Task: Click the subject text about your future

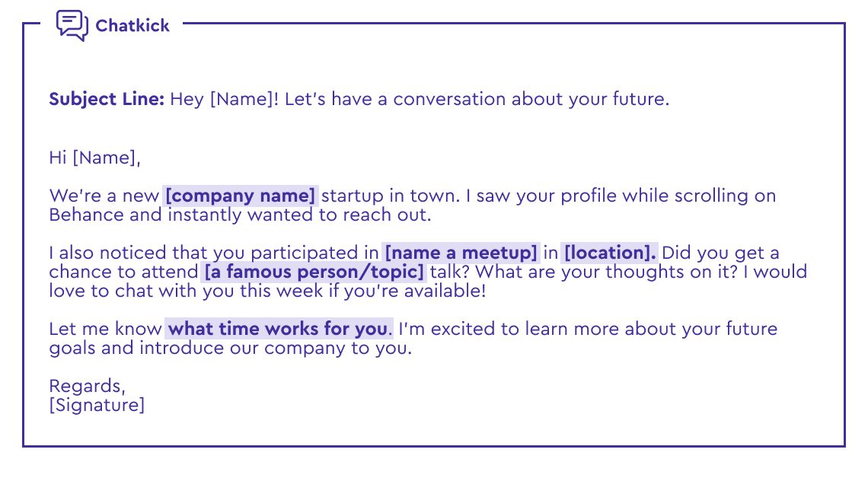Action: point(419,99)
